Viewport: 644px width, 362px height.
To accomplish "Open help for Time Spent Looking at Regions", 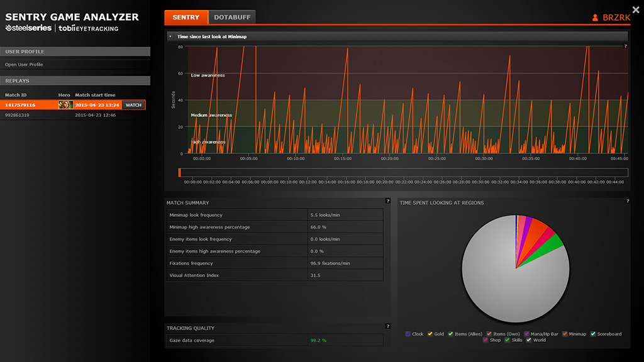I will 628,201.
